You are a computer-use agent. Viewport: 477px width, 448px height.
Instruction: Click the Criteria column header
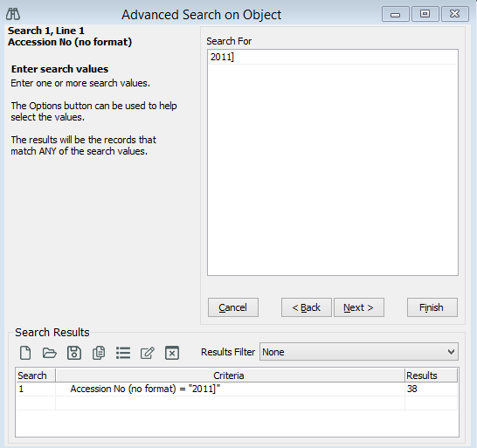tap(230, 376)
